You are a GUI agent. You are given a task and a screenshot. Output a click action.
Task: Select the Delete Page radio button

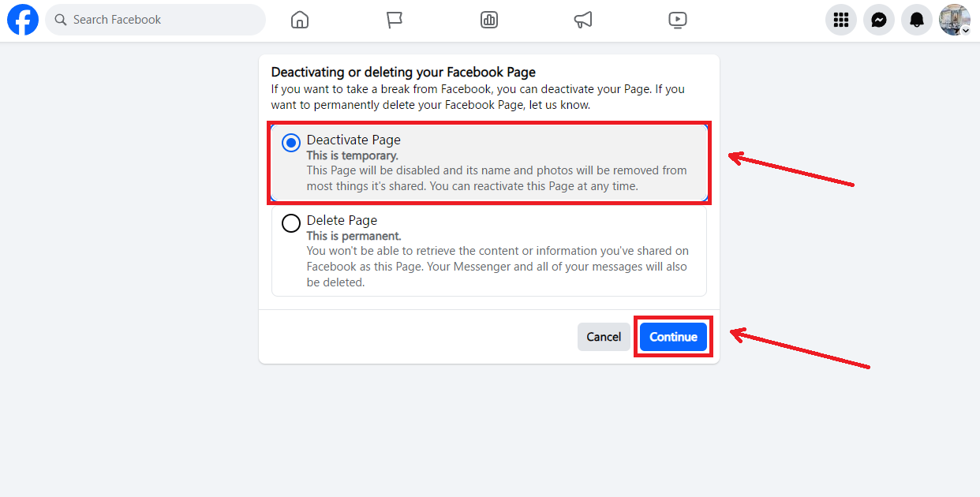pyautogui.click(x=291, y=223)
